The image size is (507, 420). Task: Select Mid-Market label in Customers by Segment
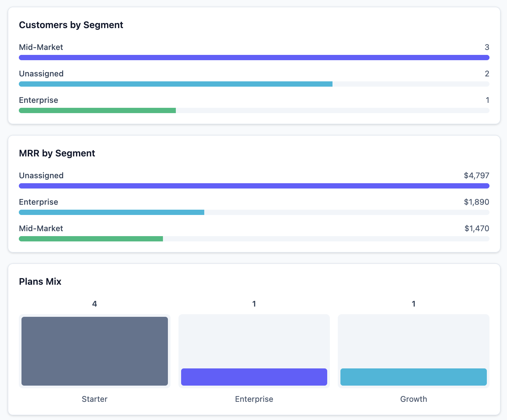[41, 47]
